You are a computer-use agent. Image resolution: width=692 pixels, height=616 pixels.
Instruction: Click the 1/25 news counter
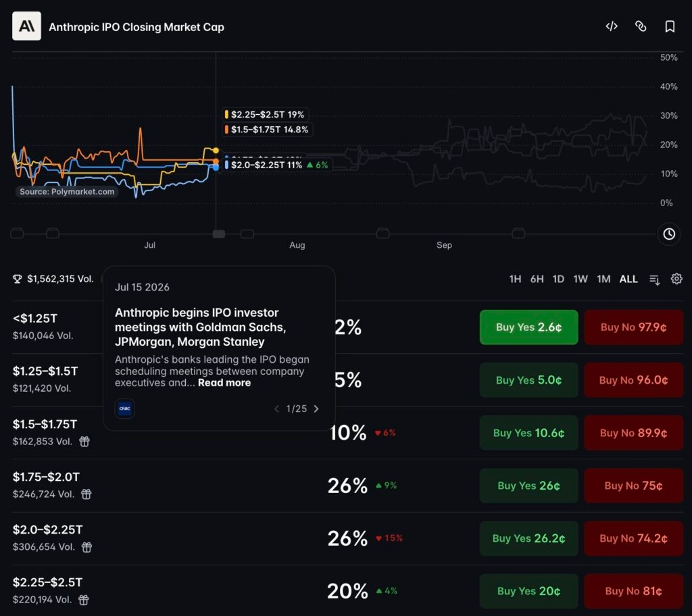click(x=296, y=409)
